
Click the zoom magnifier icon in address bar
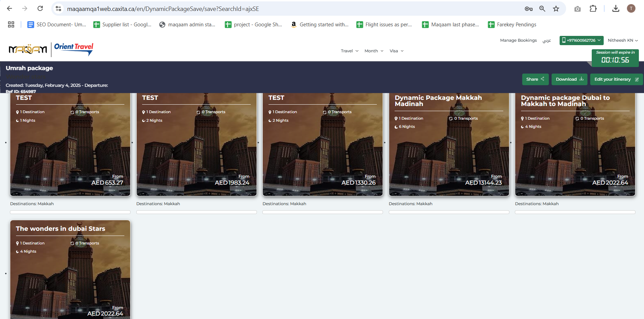(x=542, y=9)
